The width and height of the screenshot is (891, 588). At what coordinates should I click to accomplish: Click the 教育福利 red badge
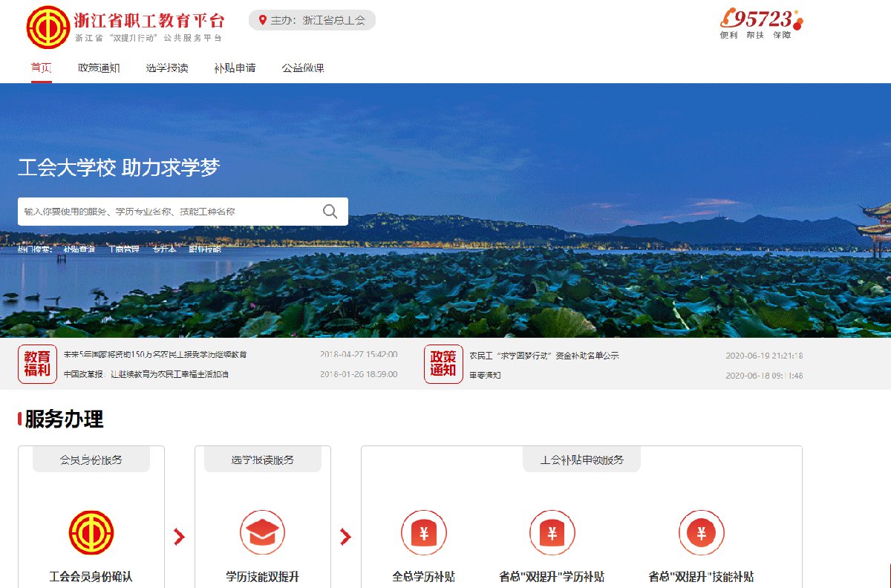[x=37, y=364]
